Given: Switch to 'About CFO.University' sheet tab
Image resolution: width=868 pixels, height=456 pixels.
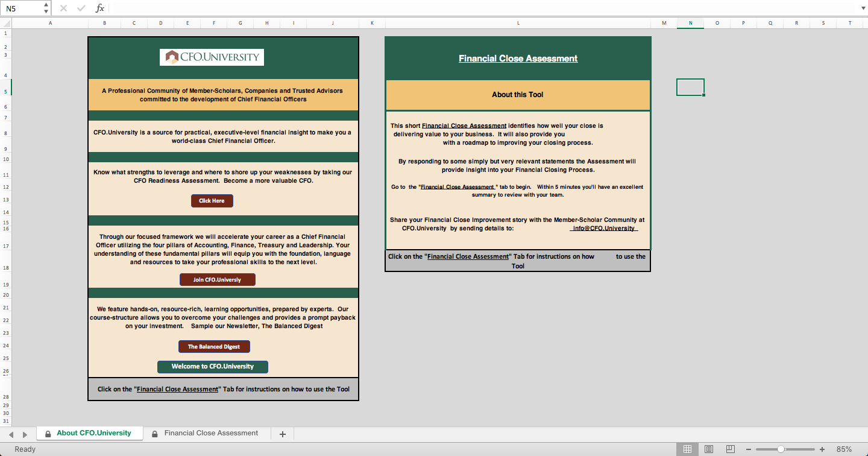Looking at the screenshot, I should pyautogui.click(x=90, y=433).
